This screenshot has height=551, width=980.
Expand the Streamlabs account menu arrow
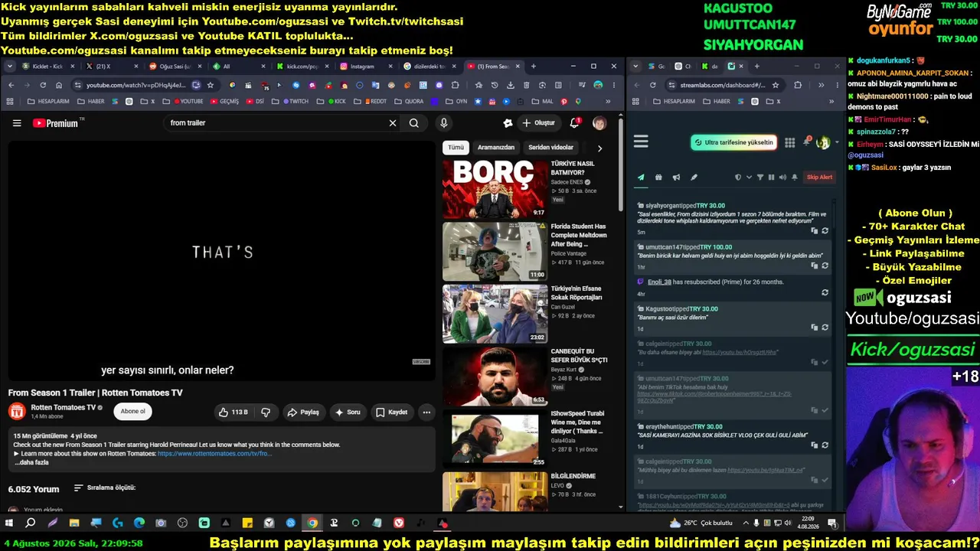(x=837, y=142)
